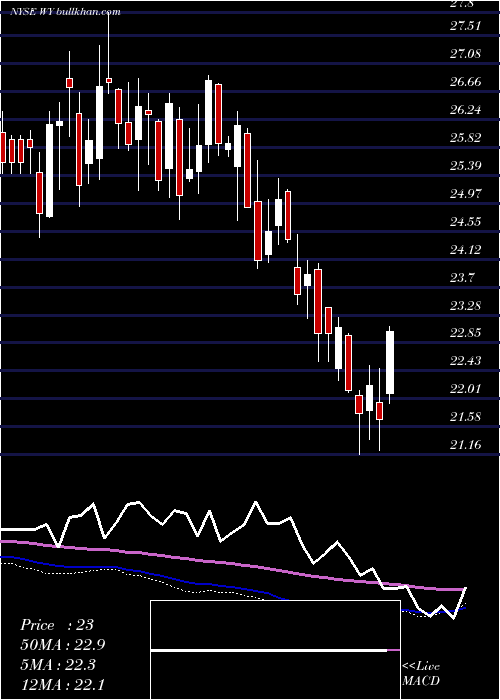Click the 21.16 price axis label
The height and width of the screenshot is (700, 500).
tap(466, 445)
